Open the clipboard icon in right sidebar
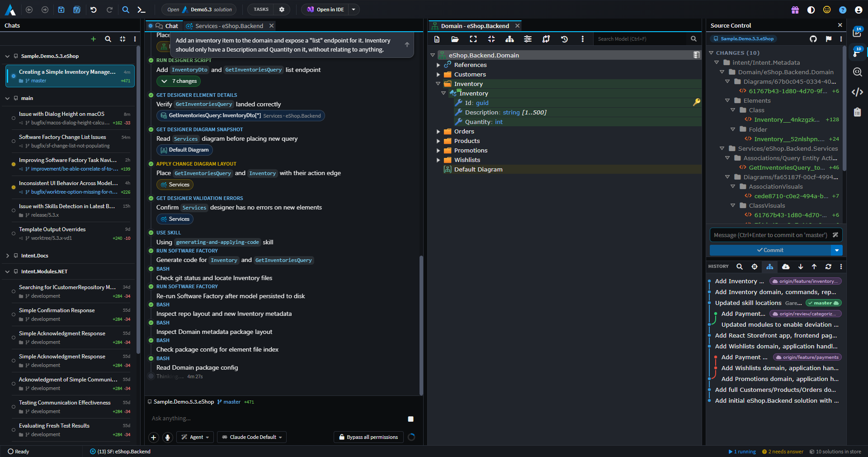Screen dimensions: 868x457 (857, 112)
